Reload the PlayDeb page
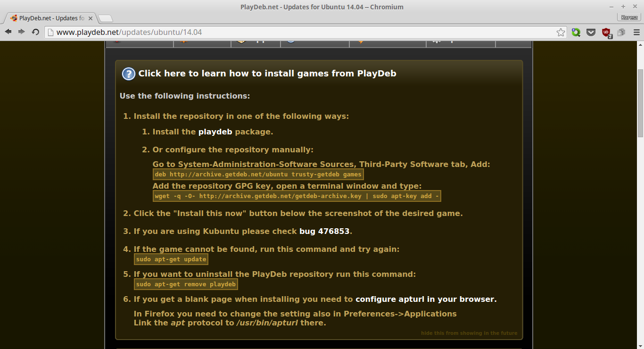The height and width of the screenshot is (349, 644). [35, 32]
